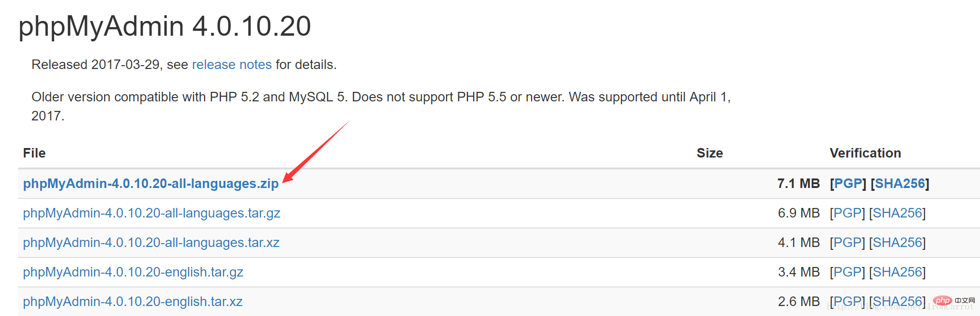Viewport: 980px width, 316px height.
Task: Open SHA256 checksum for the zip file
Action: [x=900, y=184]
